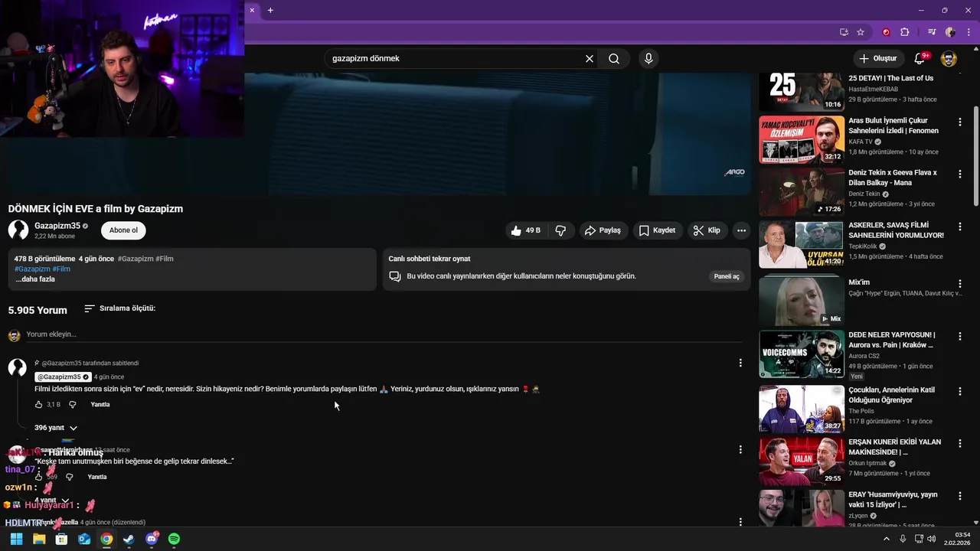Open more actions beside the Klip button
980x551 pixels.
click(x=741, y=230)
